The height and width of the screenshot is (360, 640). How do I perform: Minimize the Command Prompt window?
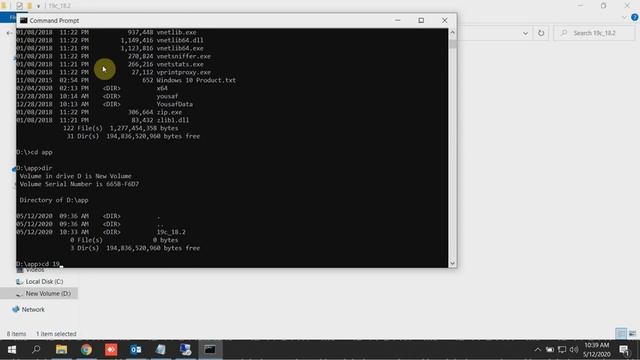point(398,20)
